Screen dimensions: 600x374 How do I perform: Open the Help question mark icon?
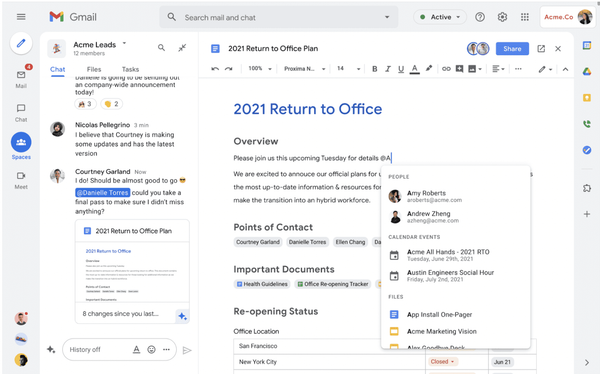pos(480,17)
